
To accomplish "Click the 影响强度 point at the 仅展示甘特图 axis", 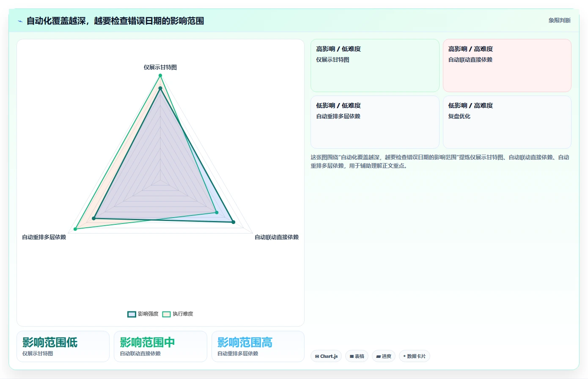I will (x=160, y=88).
